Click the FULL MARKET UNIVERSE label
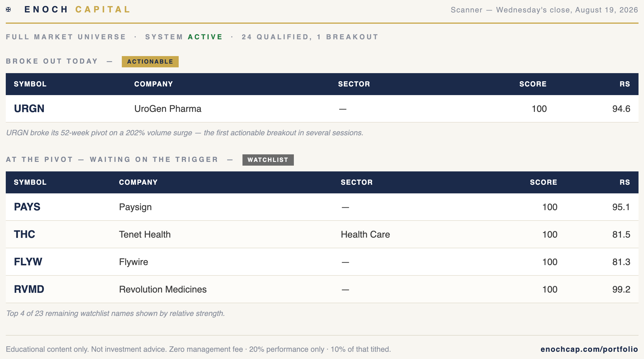The height and width of the screenshot is (359, 644). click(66, 37)
